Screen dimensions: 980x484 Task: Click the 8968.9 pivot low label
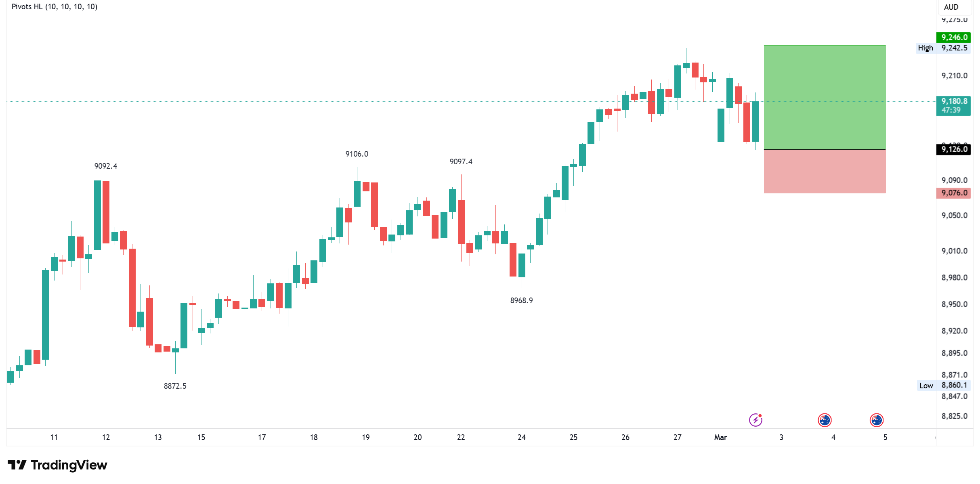[521, 300]
